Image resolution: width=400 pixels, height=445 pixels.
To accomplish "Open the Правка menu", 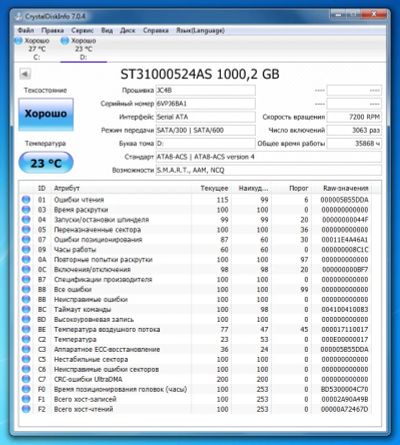I will 52,30.
